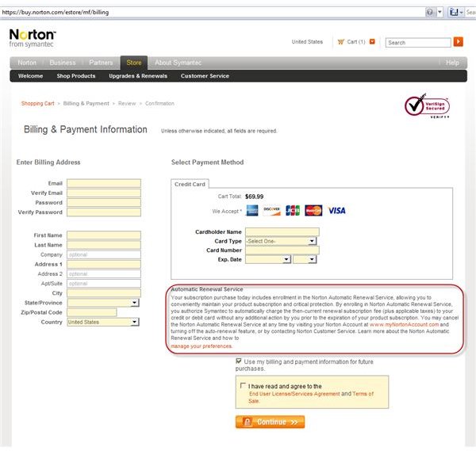Click the United States region link

pyautogui.click(x=307, y=42)
